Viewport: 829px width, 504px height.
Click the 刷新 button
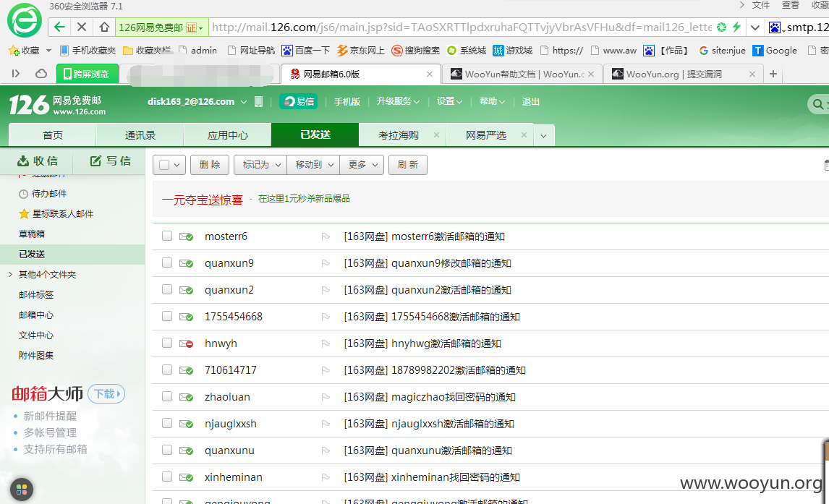(407, 165)
